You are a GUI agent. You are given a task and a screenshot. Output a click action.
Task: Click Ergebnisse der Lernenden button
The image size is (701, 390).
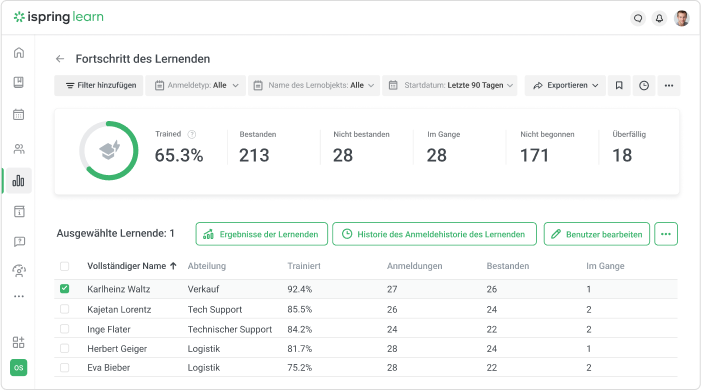click(x=262, y=234)
